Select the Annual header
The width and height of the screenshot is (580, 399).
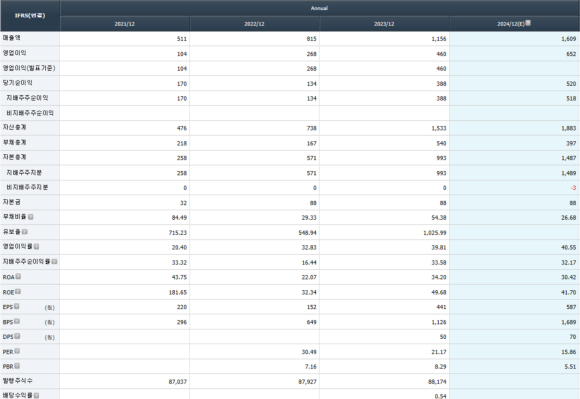pos(319,8)
